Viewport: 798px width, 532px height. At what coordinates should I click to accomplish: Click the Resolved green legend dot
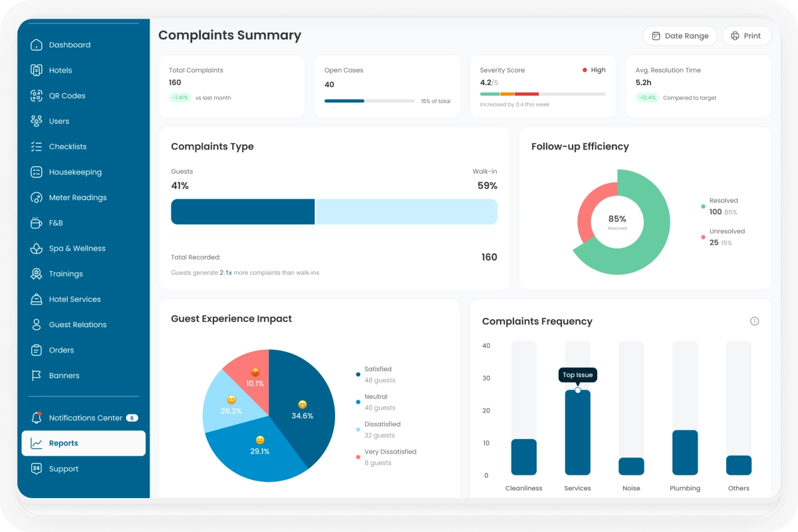click(703, 207)
